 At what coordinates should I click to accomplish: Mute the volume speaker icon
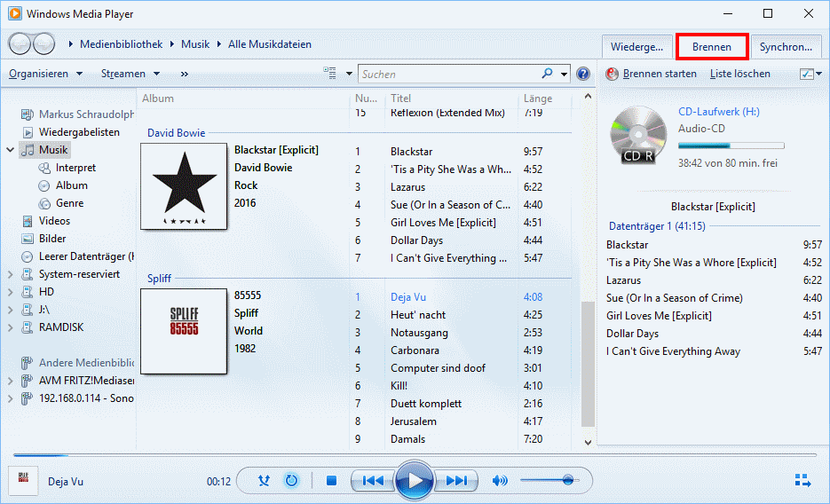coord(499,481)
